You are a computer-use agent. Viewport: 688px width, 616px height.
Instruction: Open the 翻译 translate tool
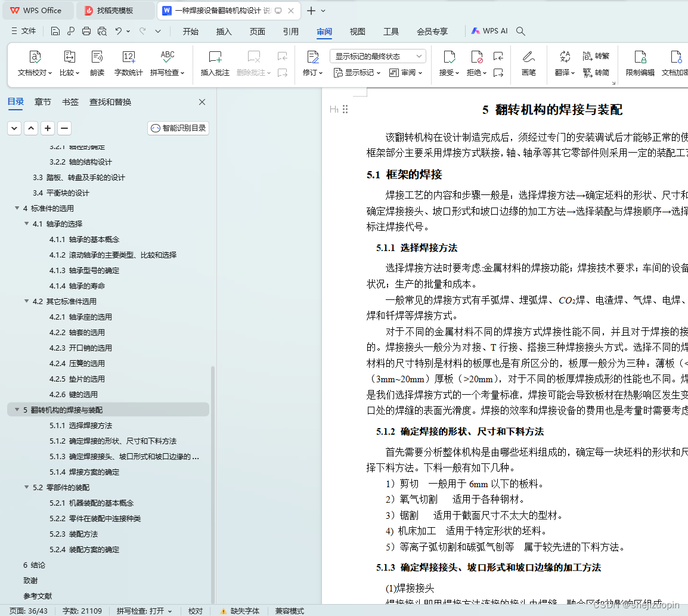point(565,63)
